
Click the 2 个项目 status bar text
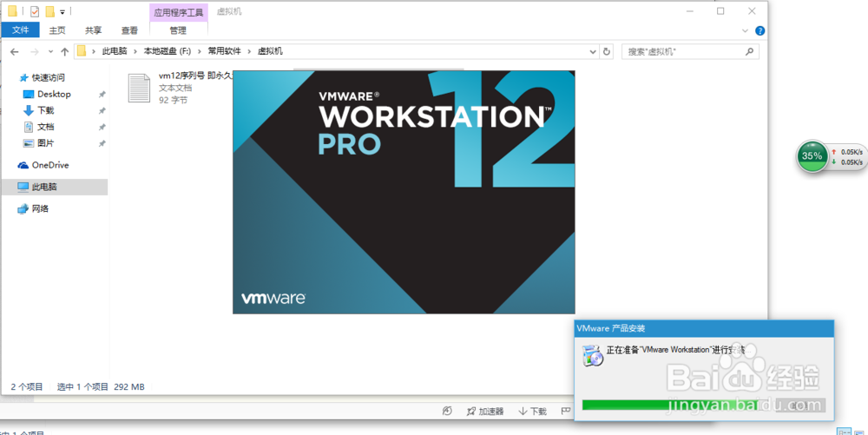pyautogui.click(x=27, y=387)
